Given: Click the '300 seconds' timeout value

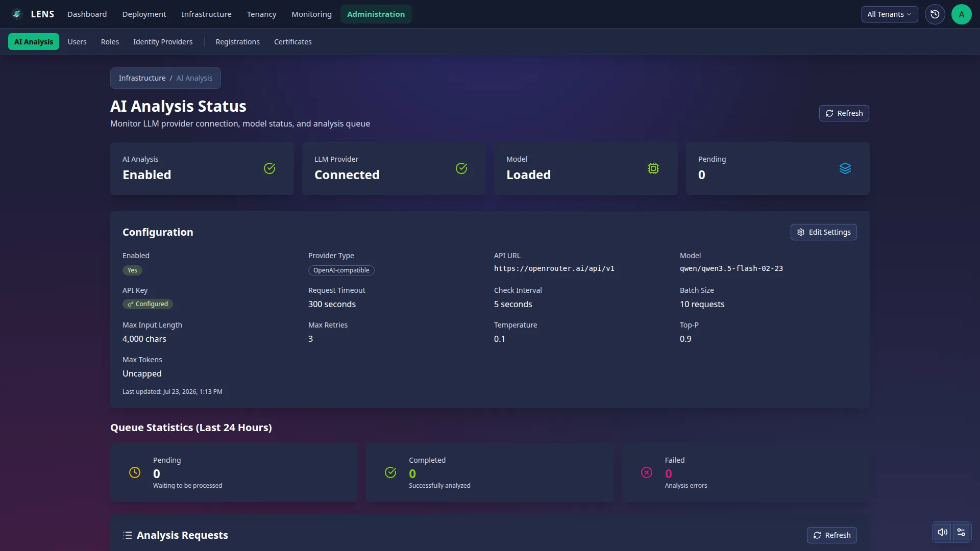Looking at the screenshot, I should tap(332, 304).
